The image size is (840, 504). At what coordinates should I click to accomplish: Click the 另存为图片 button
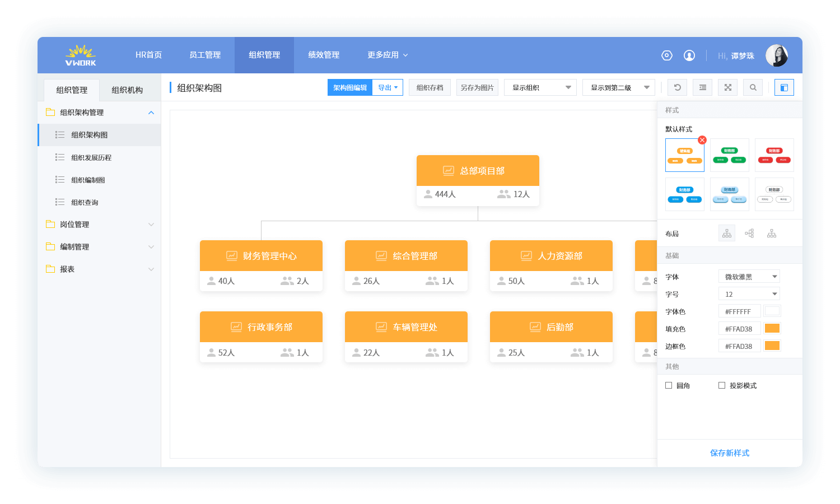pyautogui.click(x=477, y=87)
